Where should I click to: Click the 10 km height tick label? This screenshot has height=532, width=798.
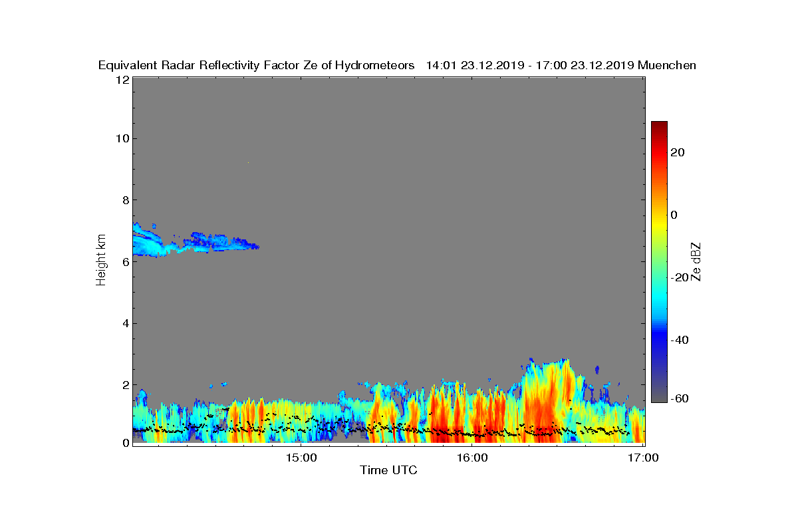pyautogui.click(x=122, y=138)
